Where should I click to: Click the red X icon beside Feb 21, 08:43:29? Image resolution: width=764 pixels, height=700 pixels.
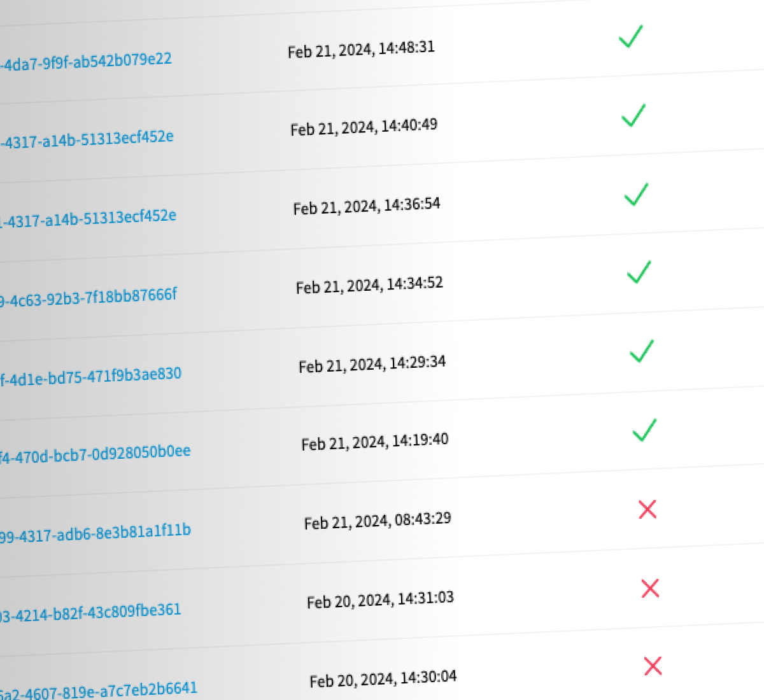click(647, 509)
